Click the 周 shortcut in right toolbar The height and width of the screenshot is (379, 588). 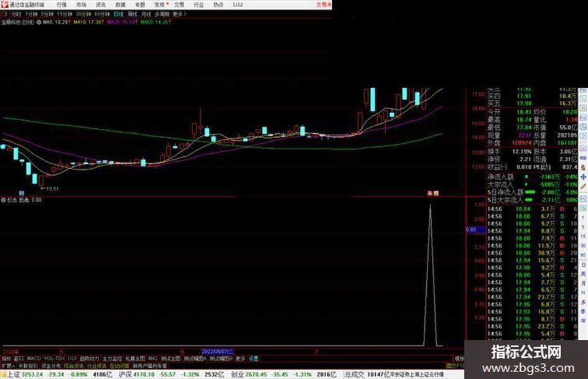[583, 274]
